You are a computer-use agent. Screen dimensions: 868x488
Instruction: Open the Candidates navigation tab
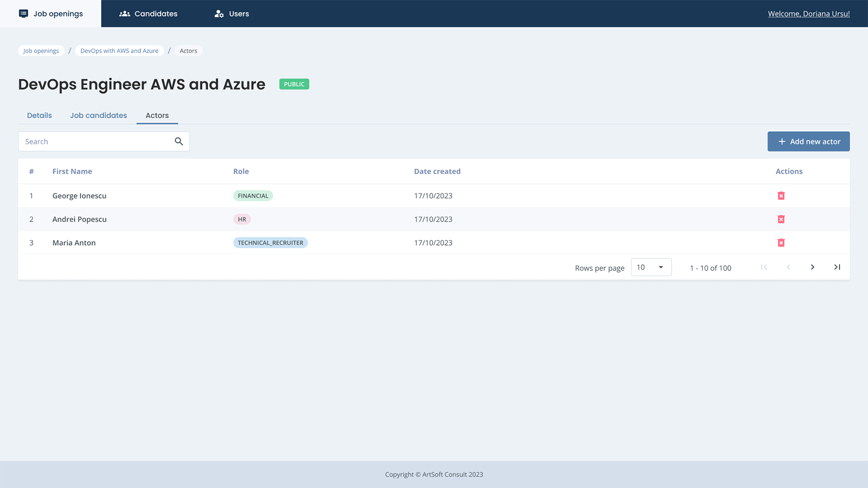(148, 14)
